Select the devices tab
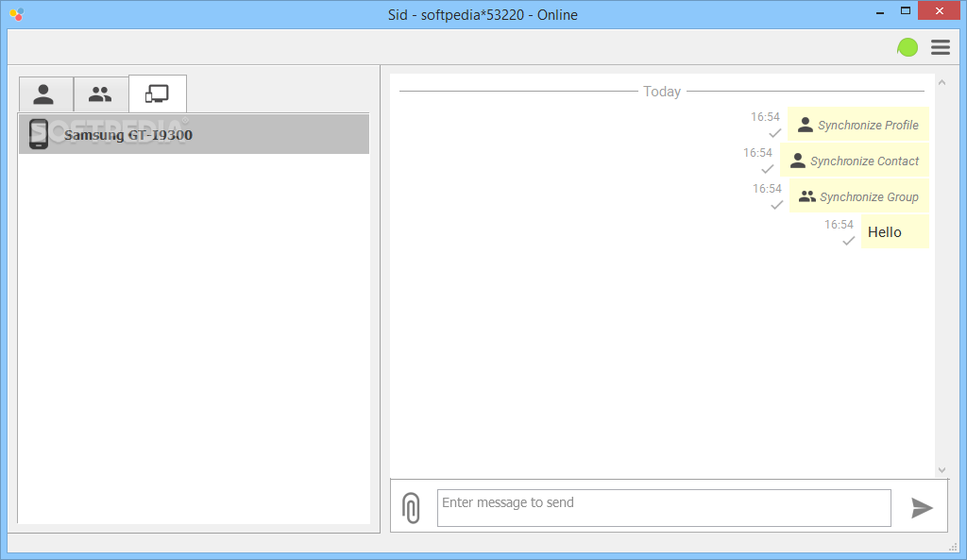 click(x=158, y=93)
